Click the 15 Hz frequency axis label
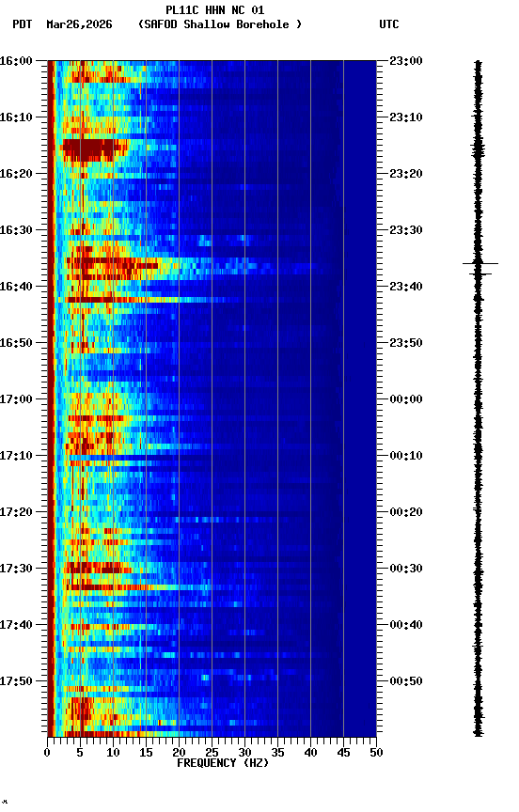Screen dimensions: 519x812 [146, 753]
